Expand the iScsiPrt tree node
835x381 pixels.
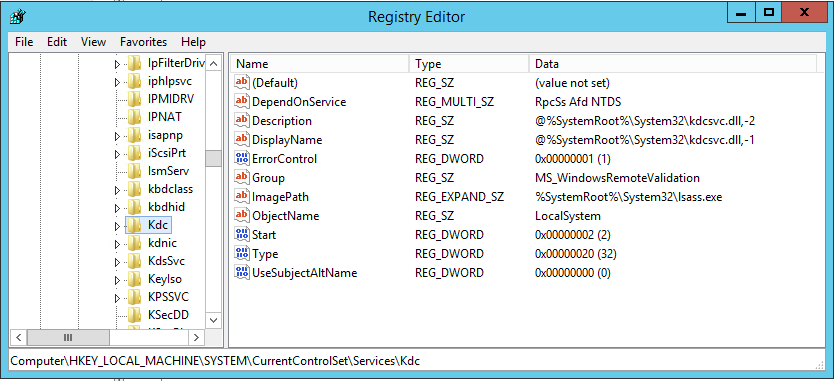118,155
